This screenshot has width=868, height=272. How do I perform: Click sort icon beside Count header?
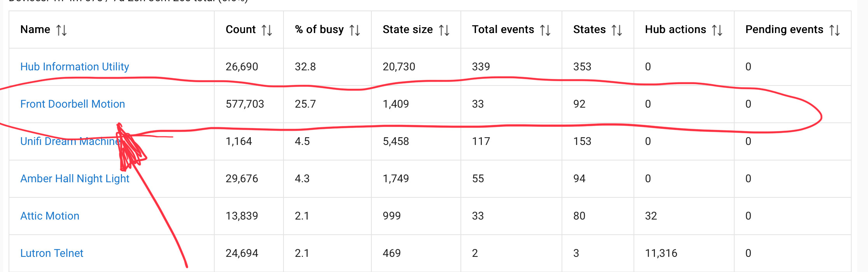[267, 30]
